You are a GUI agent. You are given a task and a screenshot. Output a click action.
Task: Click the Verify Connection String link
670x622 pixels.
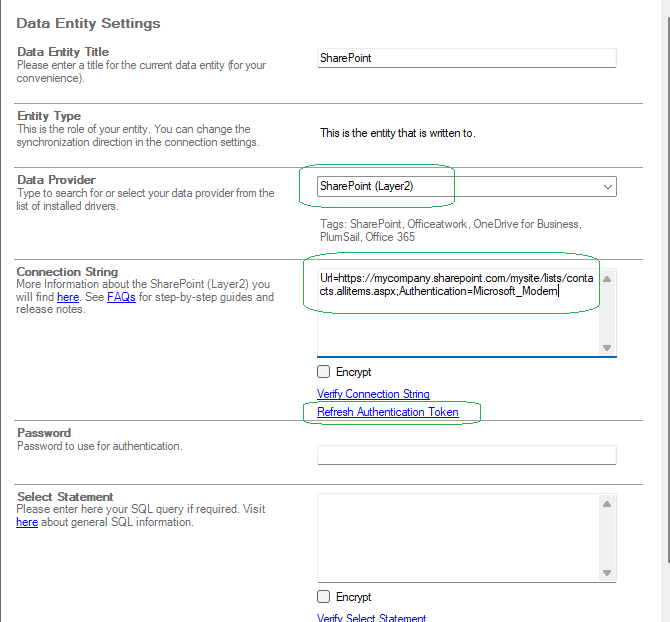pos(373,394)
